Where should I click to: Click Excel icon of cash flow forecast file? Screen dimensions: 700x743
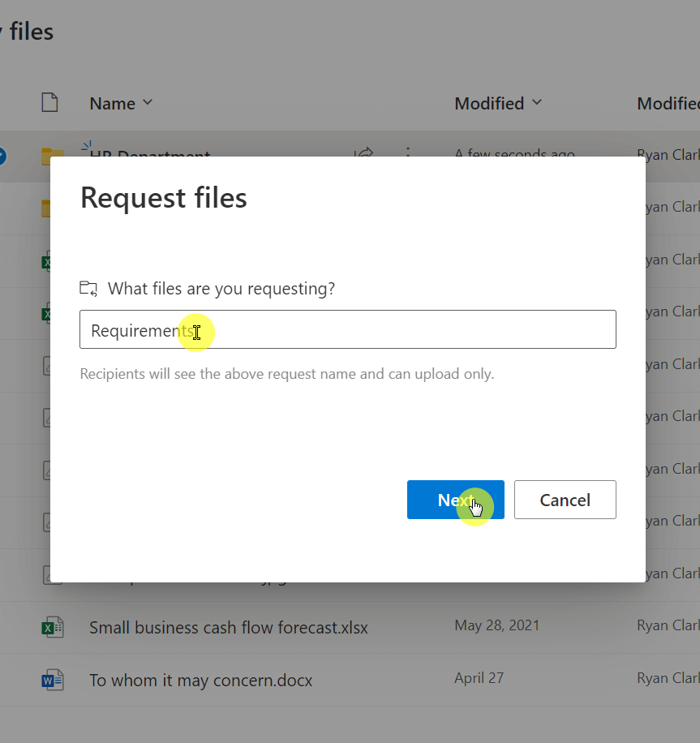click(52, 627)
